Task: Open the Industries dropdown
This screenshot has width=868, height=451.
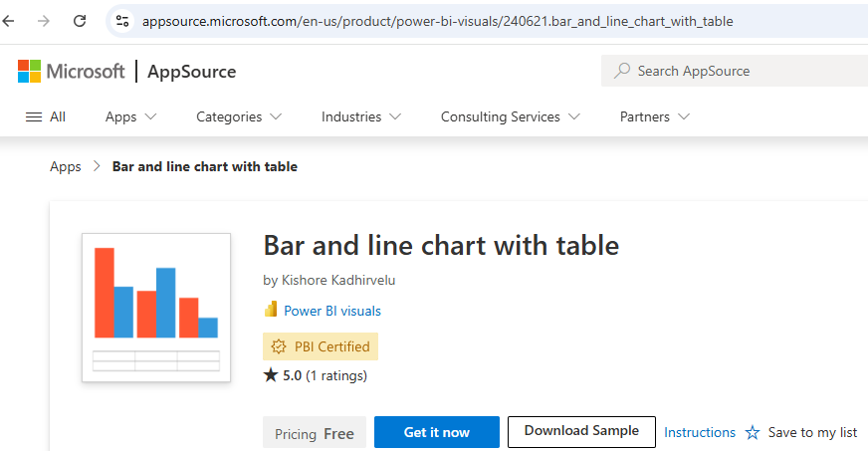Action: (x=361, y=116)
